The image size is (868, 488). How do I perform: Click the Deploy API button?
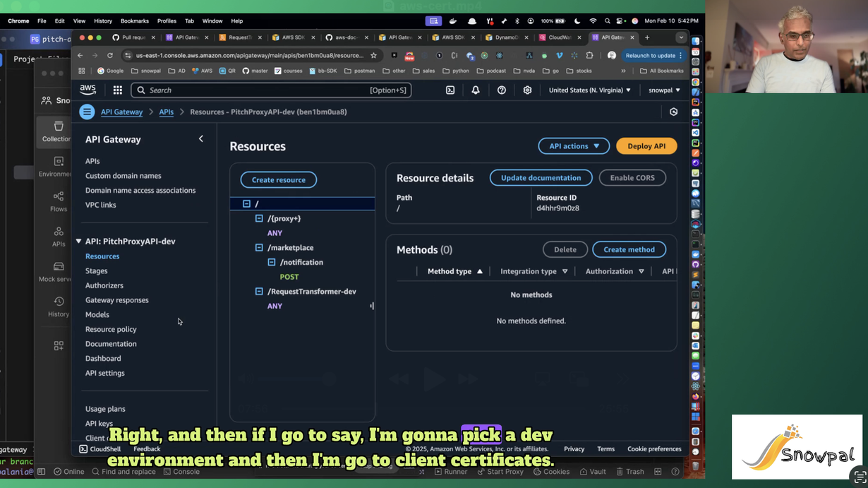(646, 146)
